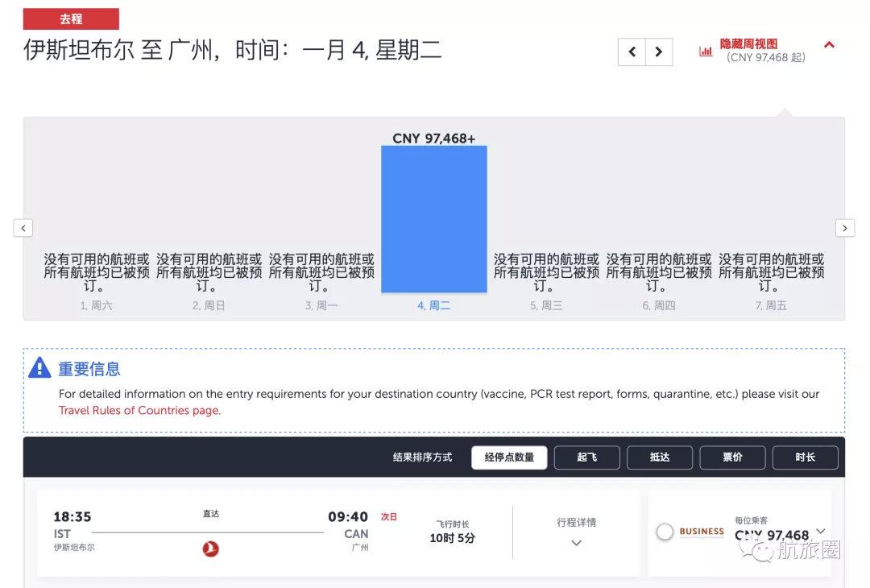Screen dimensions: 870x588
Task: Sort results by 票价
Action: pyautogui.click(x=732, y=458)
